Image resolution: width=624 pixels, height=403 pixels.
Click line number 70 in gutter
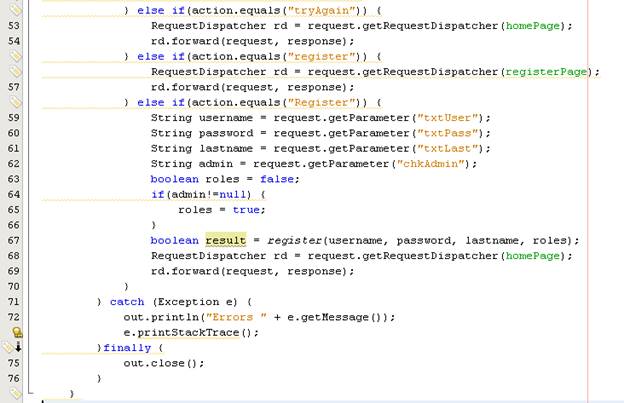tap(14, 286)
